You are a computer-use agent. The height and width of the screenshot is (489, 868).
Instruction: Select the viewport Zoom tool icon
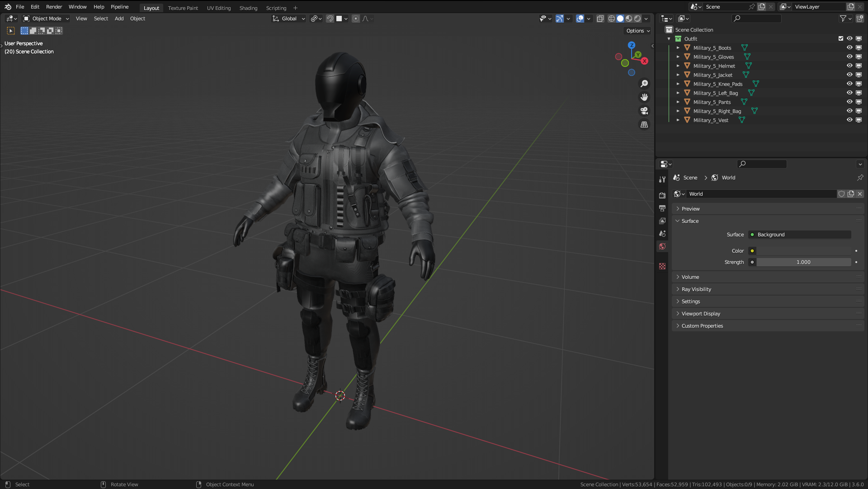click(644, 83)
